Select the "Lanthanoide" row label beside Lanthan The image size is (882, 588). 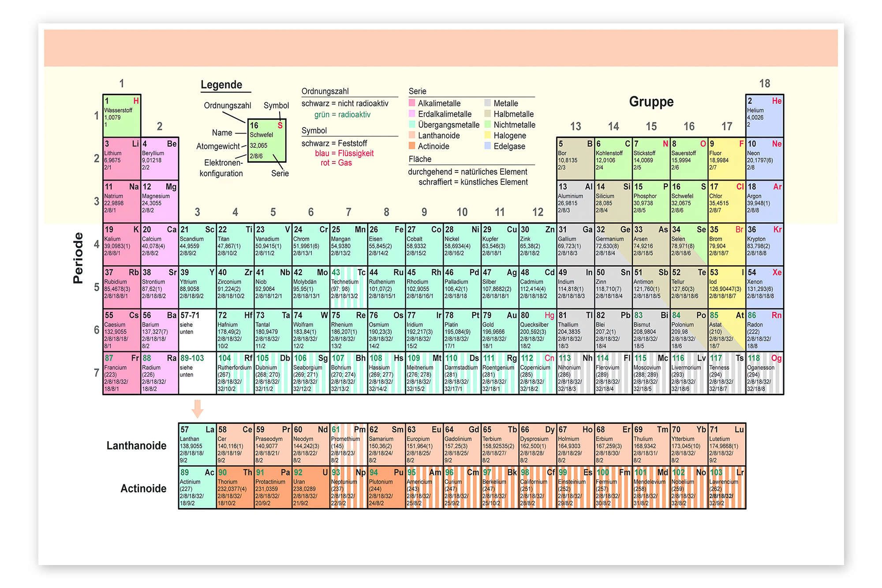(x=136, y=446)
